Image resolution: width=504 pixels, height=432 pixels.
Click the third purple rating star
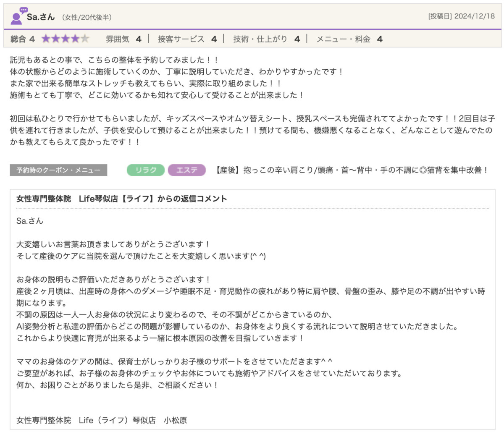66,39
